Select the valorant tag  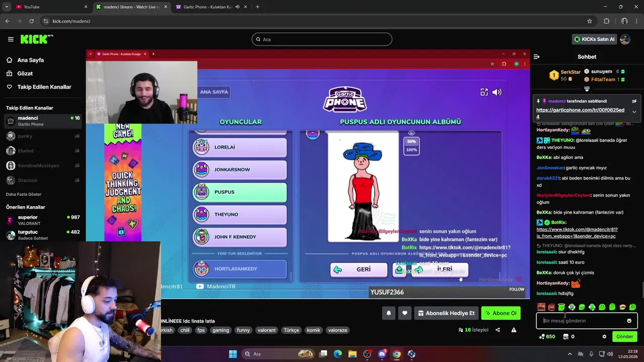(266, 330)
